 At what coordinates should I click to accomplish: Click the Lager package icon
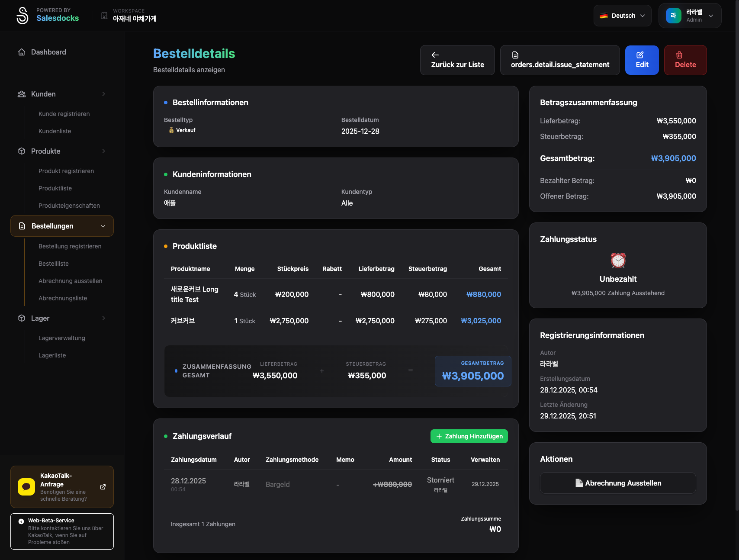point(22,318)
